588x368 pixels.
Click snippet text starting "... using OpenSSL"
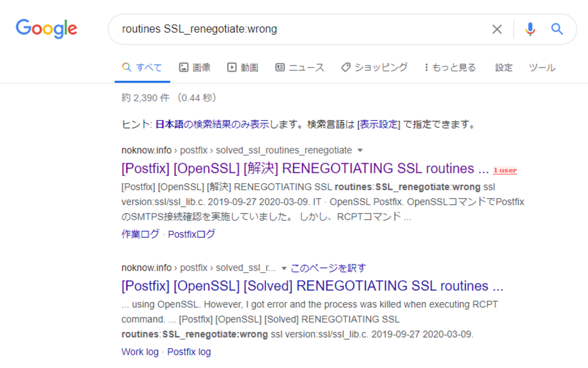(310, 304)
